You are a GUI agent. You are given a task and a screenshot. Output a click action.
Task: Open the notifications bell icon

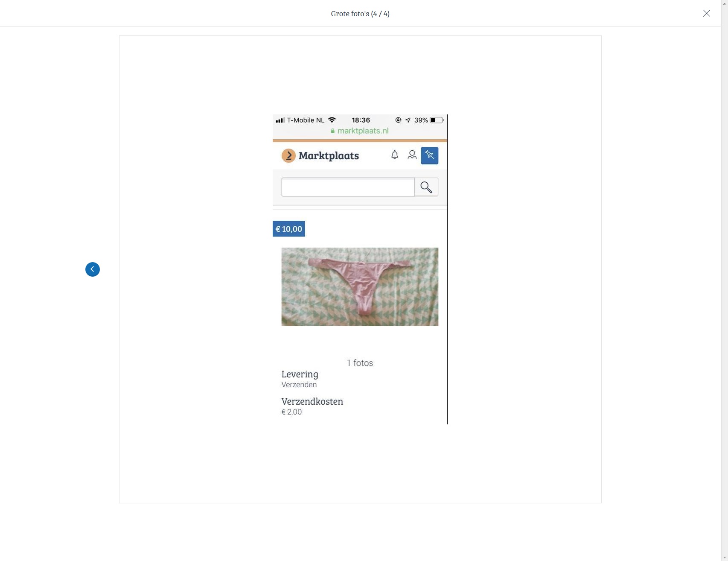pos(395,155)
